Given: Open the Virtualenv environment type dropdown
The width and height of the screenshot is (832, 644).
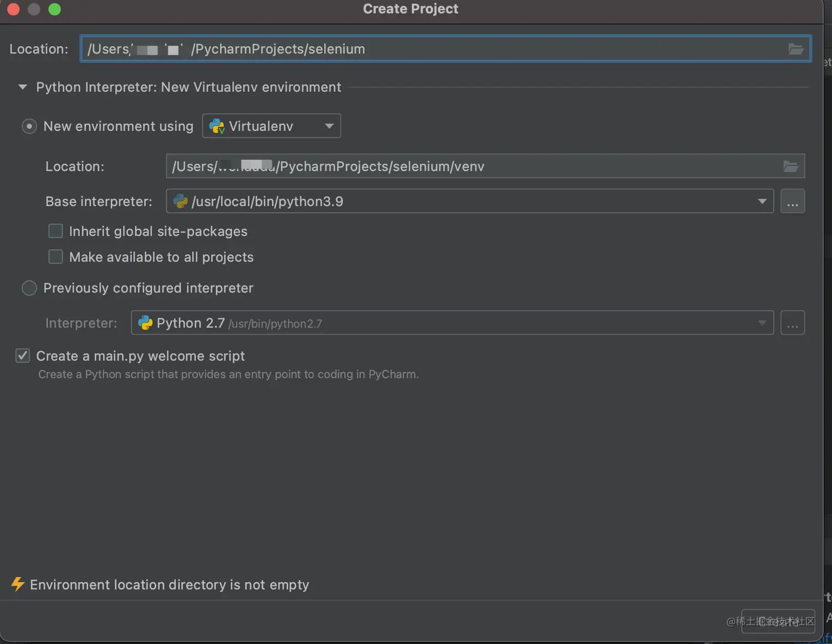Looking at the screenshot, I should [x=271, y=126].
